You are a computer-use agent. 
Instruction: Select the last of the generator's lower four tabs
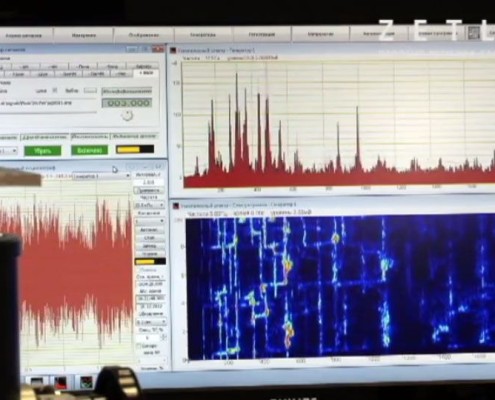134,136
